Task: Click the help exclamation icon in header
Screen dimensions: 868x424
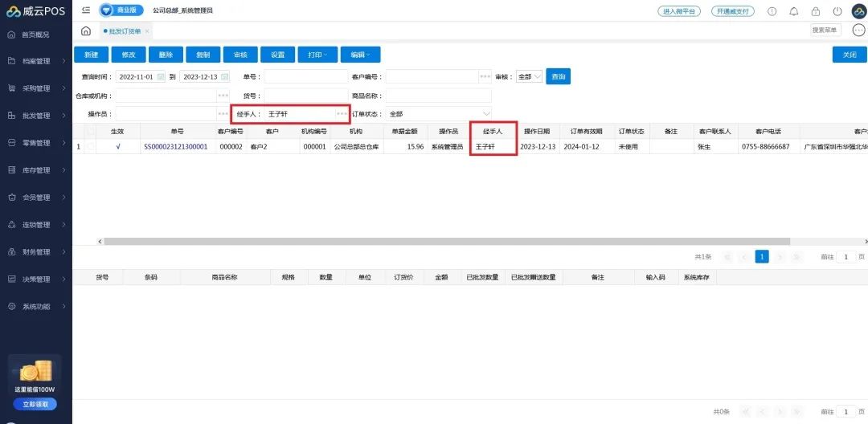Action: click(772, 11)
